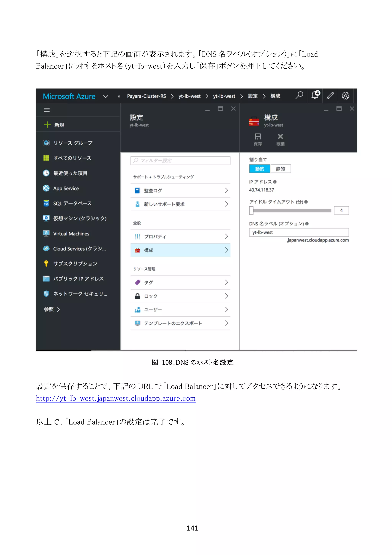Expand ロック row chevron
This screenshot has width=392, height=555.
(x=226, y=296)
